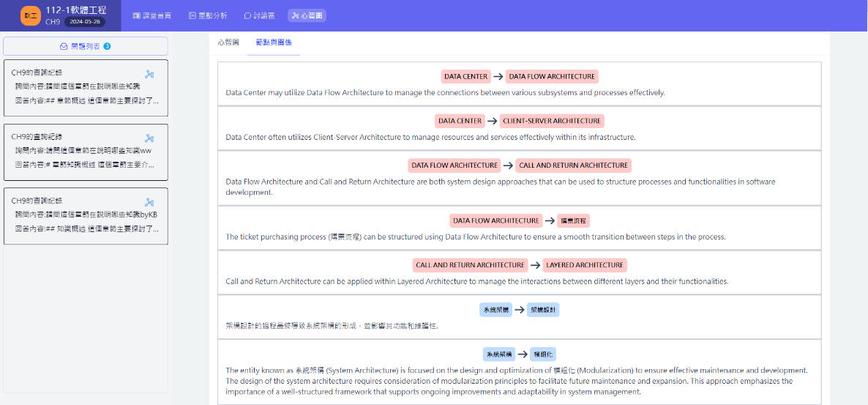The image size is (868, 405).
Task: Open mind map icon in the 'byKB' query card
Action: (149, 202)
